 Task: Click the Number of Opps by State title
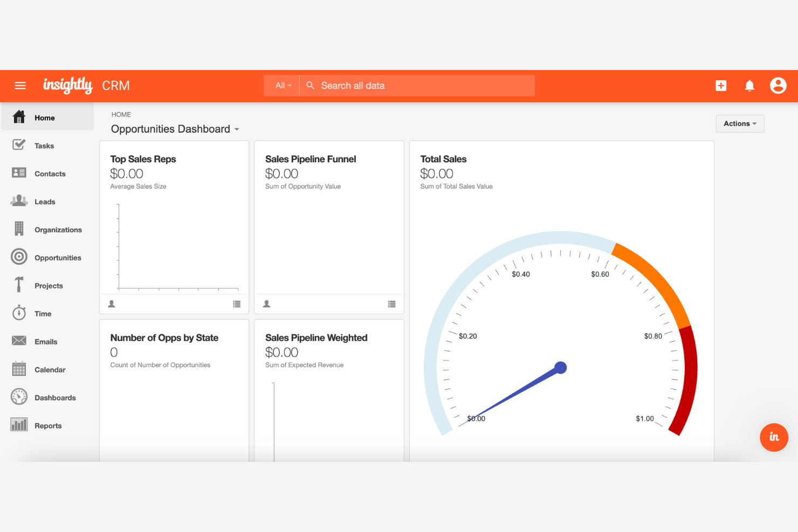(x=164, y=337)
